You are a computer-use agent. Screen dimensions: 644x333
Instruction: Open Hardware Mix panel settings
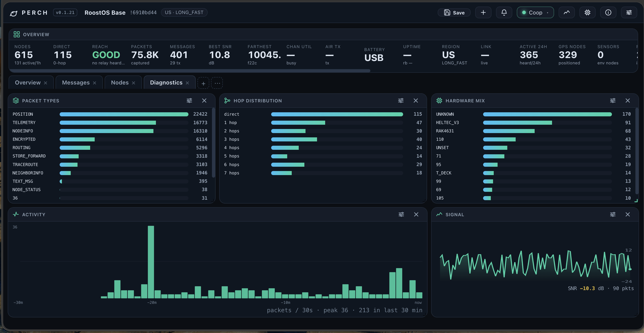click(613, 101)
